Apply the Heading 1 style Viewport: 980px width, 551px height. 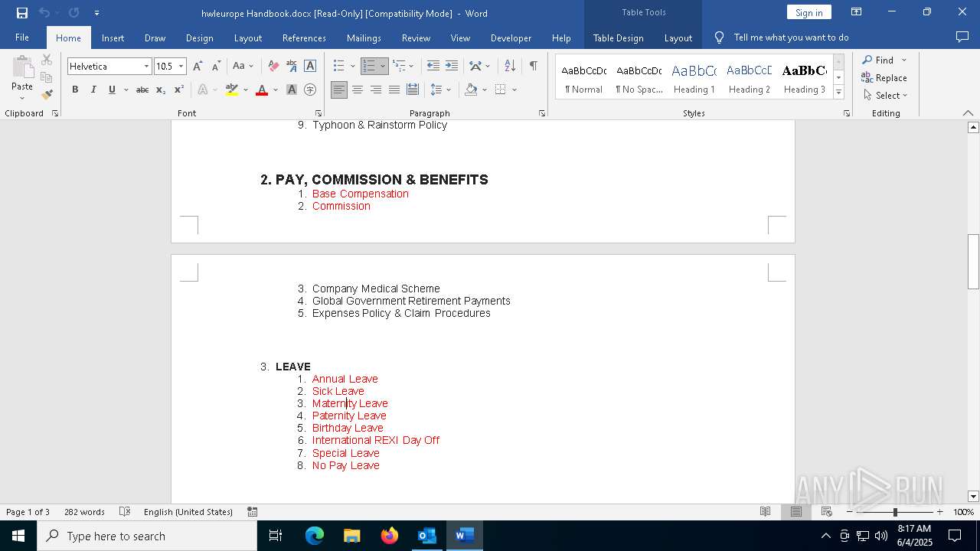[694, 78]
